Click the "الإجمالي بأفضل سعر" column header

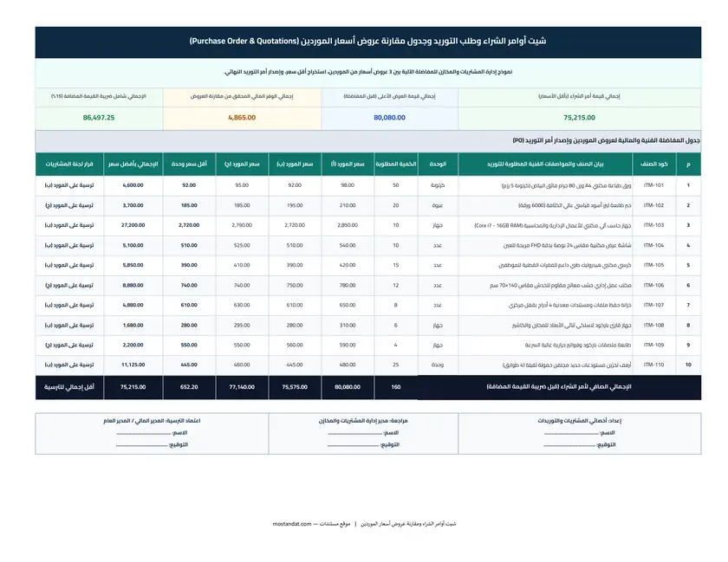tap(133, 164)
